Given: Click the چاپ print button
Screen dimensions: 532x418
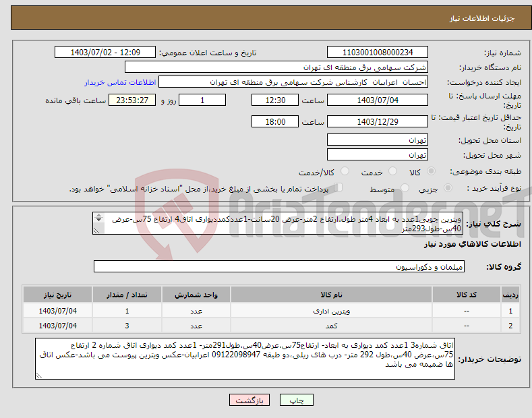Looking at the screenshot, I should click(296, 400).
